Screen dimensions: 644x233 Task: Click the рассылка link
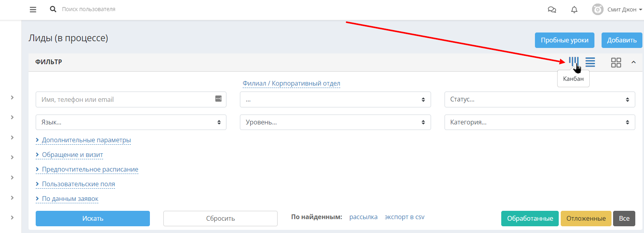363,217
